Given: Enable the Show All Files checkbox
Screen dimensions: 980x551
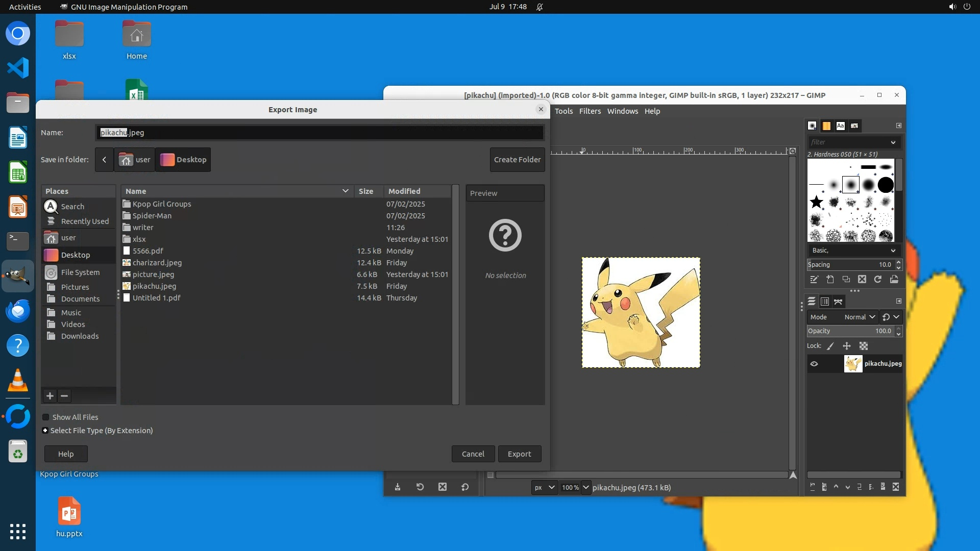Looking at the screenshot, I should 46,417.
